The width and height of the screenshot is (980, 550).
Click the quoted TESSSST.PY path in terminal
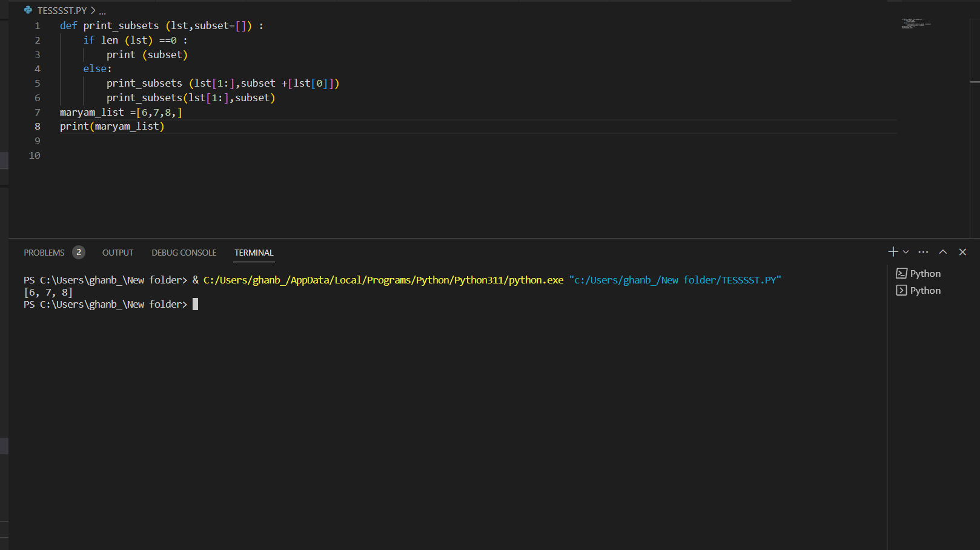(675, 280)
